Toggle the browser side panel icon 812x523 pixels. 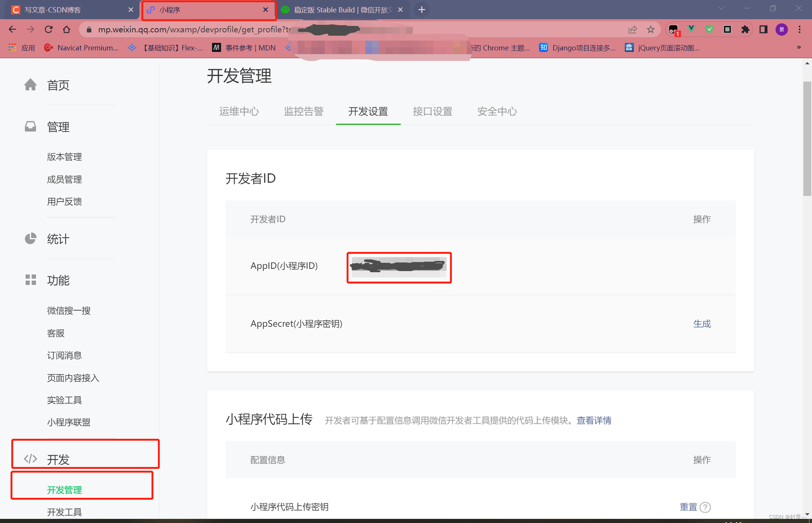pyautogui.click(x=763, y=29)
